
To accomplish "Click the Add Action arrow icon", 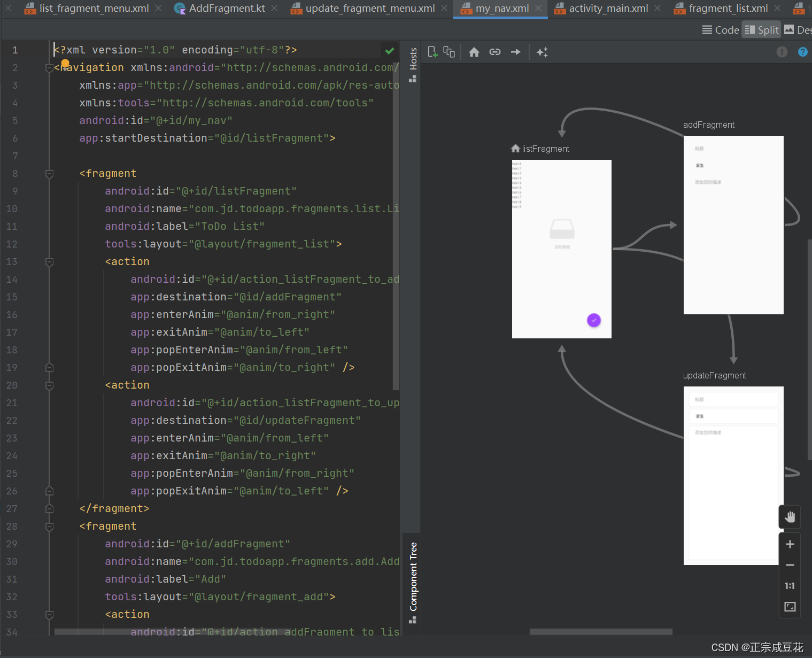I will (516, 52).
